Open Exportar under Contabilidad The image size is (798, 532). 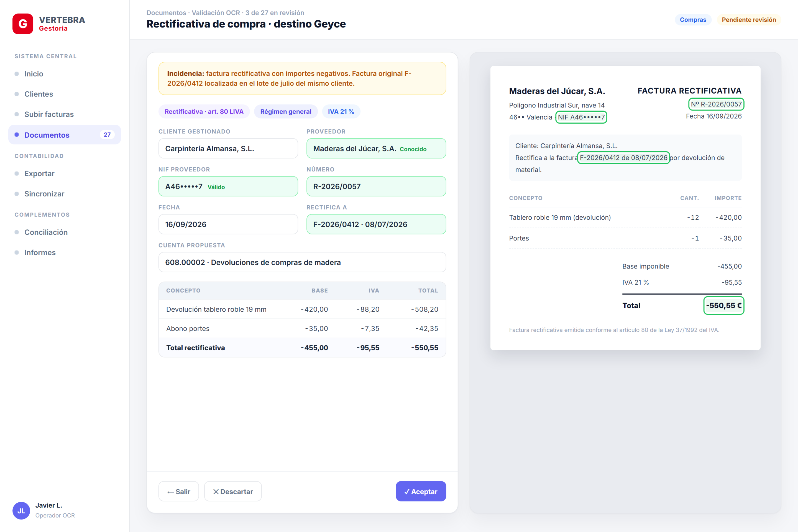[65, 173]
